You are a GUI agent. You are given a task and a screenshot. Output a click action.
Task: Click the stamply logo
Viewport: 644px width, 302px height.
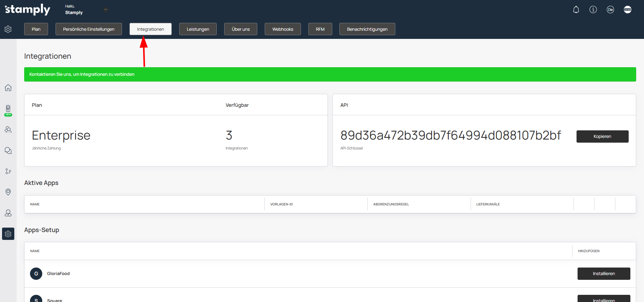[x=28, y=10]
